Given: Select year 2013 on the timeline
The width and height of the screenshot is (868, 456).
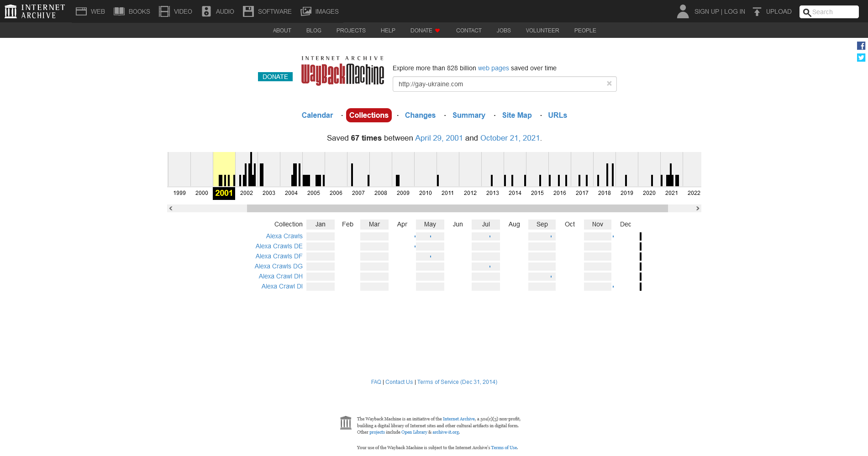Looking at the screenshot, I should click(493, 193).
